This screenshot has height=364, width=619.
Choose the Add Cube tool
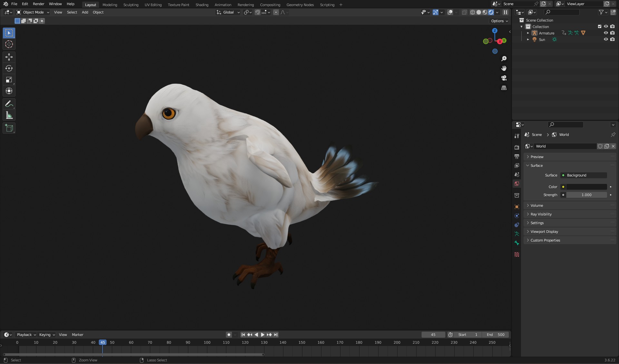9,128
